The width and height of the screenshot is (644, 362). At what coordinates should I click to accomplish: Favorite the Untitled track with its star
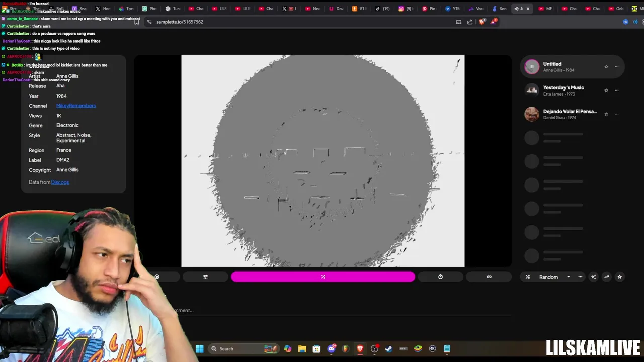pyautogui.click(x=606, y=66)
